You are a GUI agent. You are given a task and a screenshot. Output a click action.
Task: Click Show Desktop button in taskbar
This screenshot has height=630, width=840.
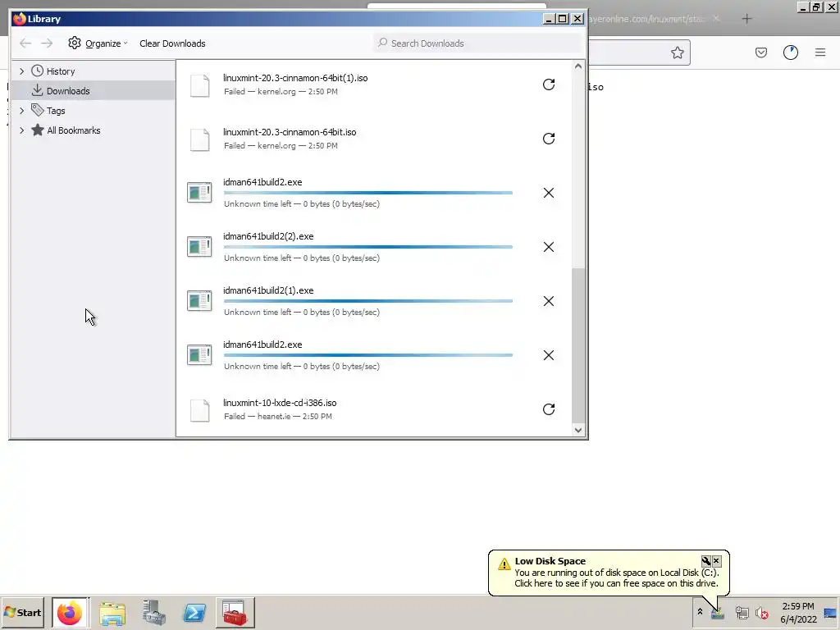pos(831,613)
